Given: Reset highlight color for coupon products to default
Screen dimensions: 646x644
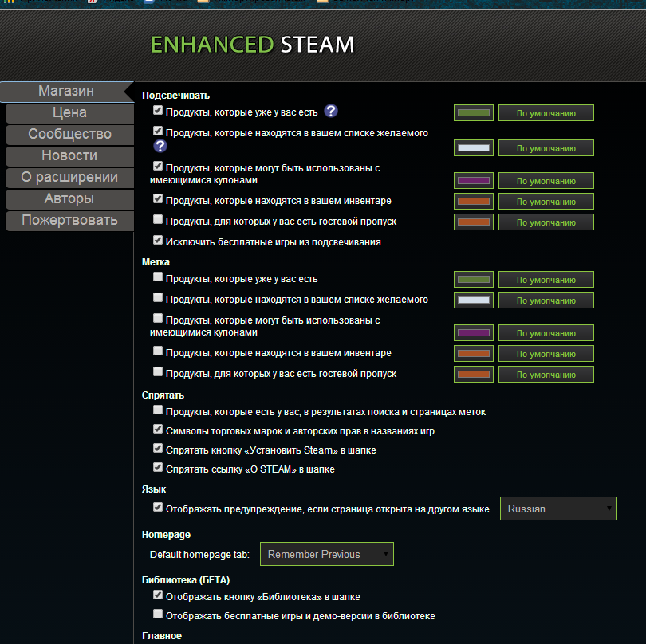Looking at the screenshot, I should [546, 180].
